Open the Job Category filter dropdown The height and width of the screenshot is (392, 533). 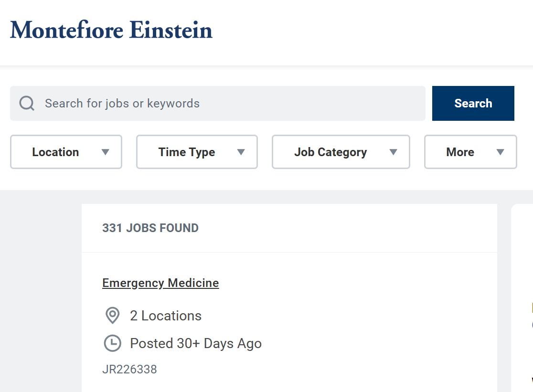pyautogui.click(x=341, y=152)
